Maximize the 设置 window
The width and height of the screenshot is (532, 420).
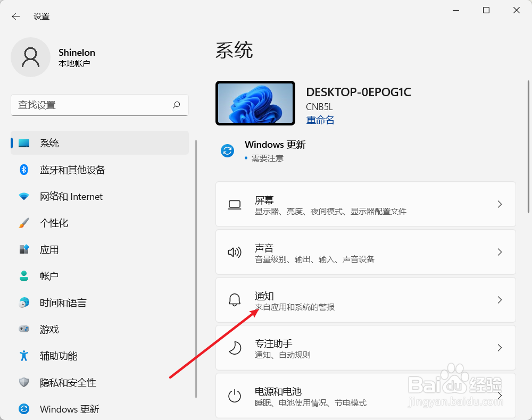point(486,10)
